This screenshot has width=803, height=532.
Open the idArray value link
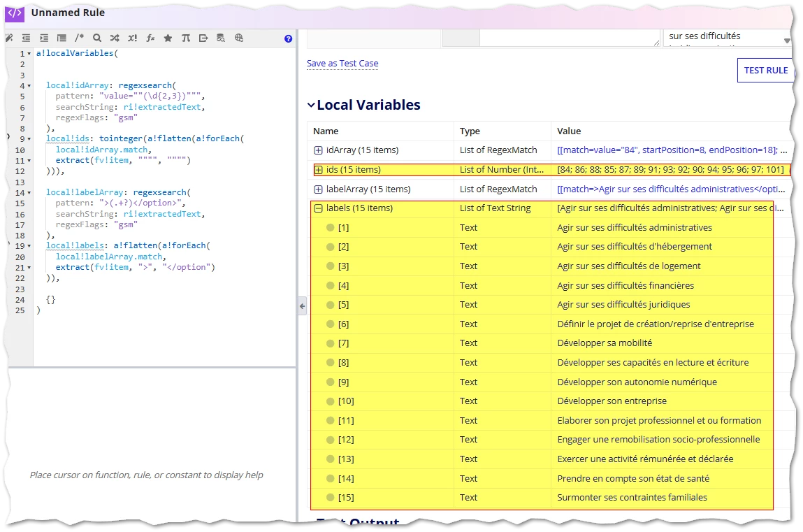[x=672, y=150]
